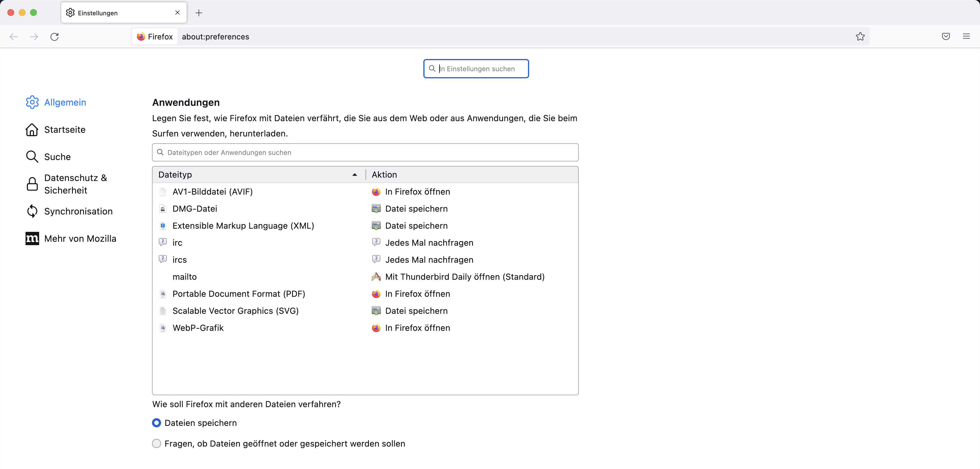The image size is (980, 469).
Task: Click the Thunderbird icon beside mailto action
Action: pyautogui.click(x=376, y=277)
